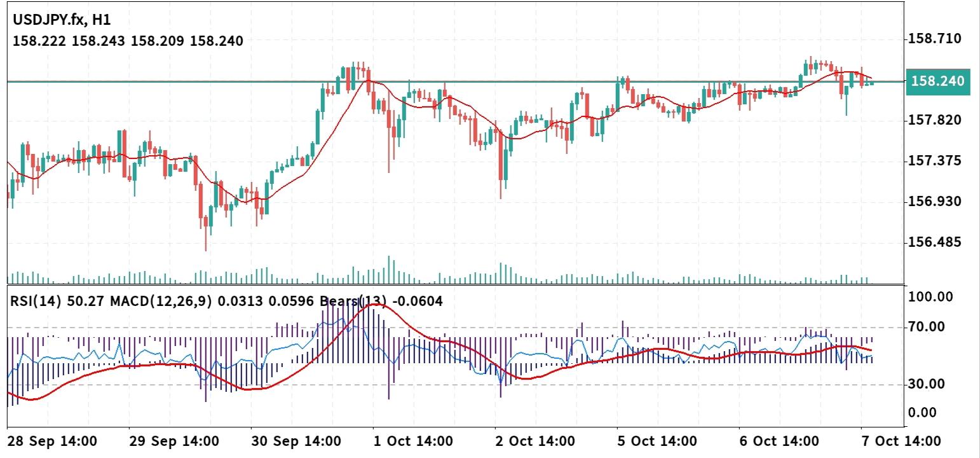Click the 30 Sep 14:00 time label

point(295,441)
